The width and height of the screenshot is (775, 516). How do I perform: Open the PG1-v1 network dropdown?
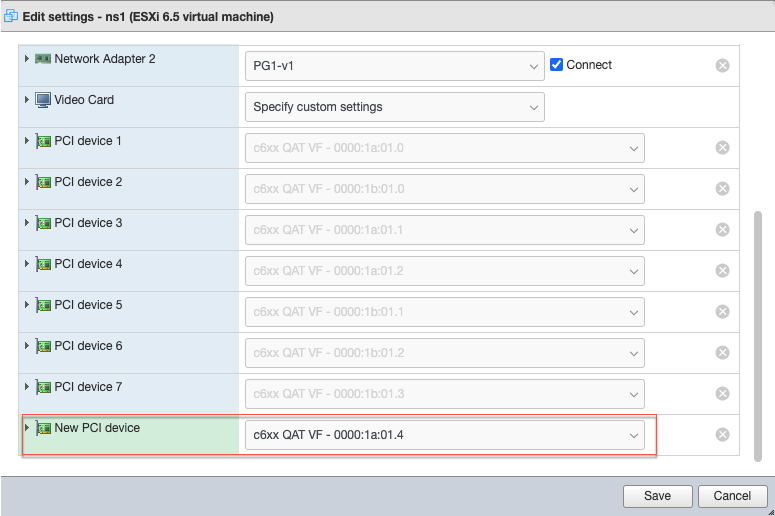pos(394,66)
